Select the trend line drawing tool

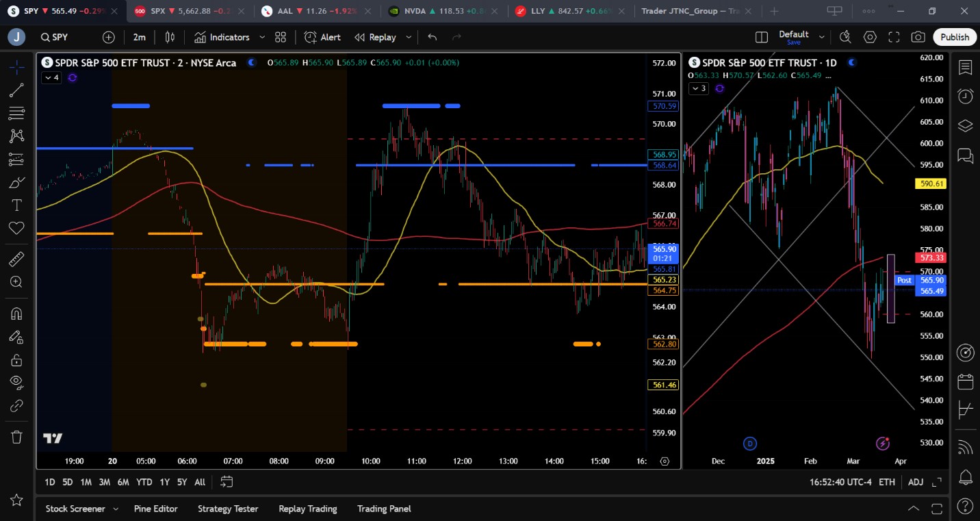[x=17, y=90]
